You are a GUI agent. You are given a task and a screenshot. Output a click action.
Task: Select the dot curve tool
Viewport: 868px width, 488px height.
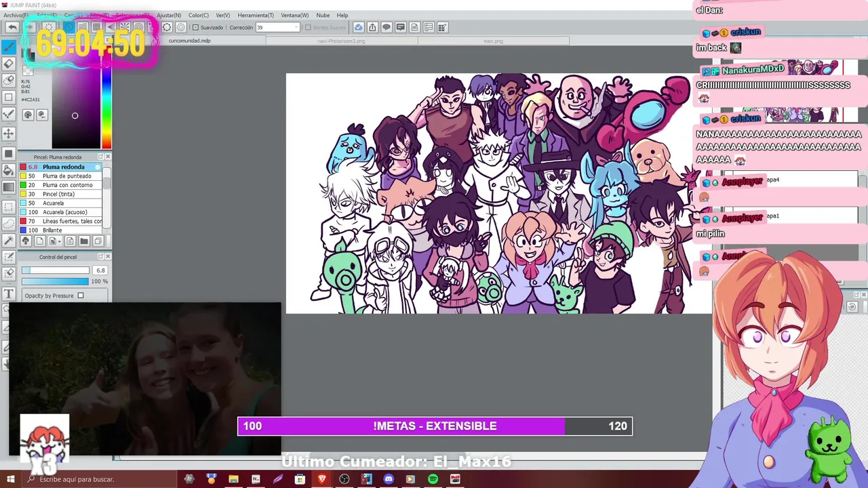[x=9, y=115]
